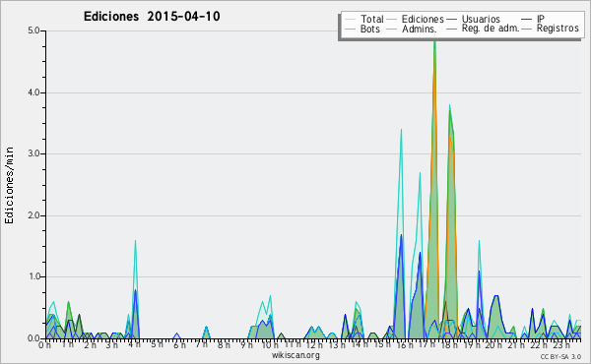This screenshot has height=364, width=591.
Task: Click the cyan spike at 4 h
Action: pyautogui.click(x=135, y=241)
